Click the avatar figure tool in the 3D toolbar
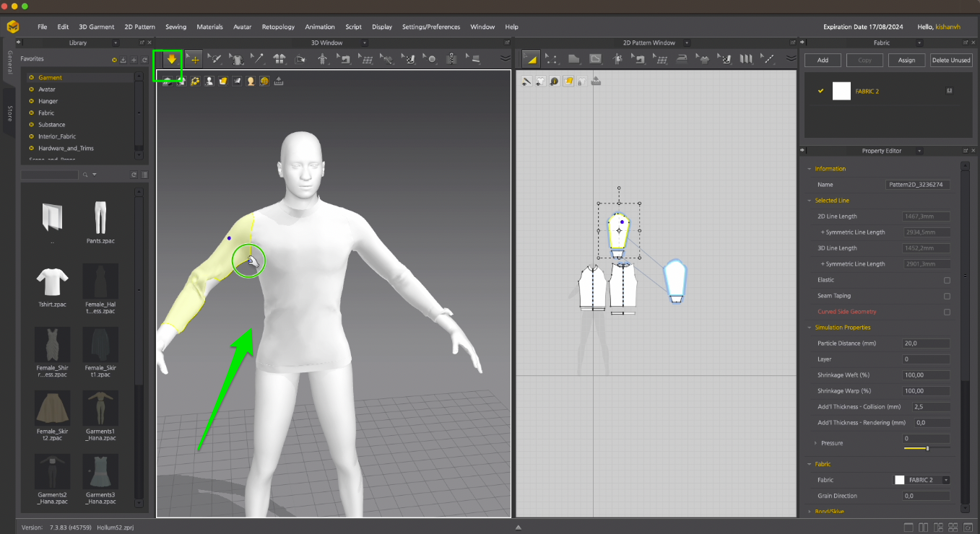 321,59
